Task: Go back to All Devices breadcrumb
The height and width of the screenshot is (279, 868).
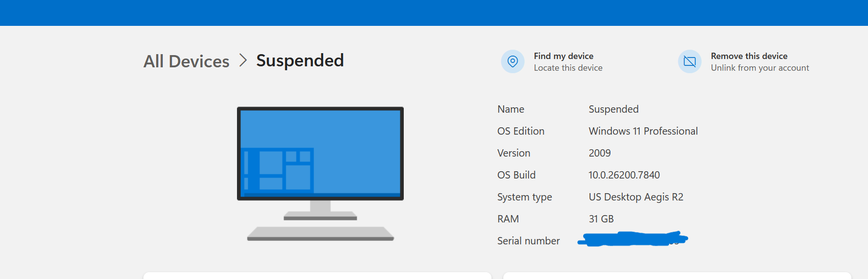Action: click(x=186, y=61)
